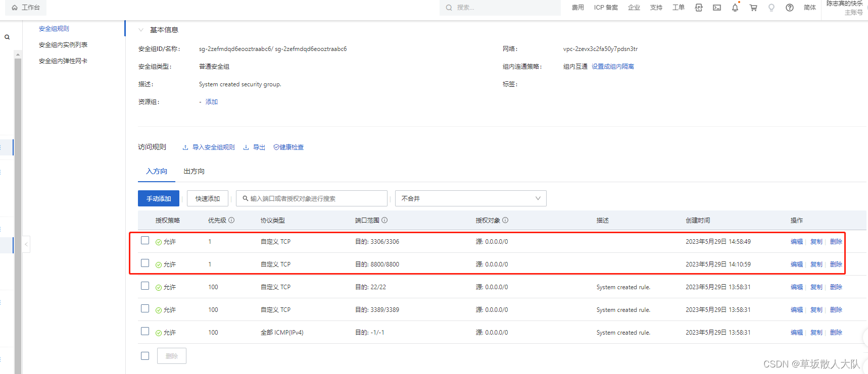
Task: Launch Cloud Shell terminal icon
Action: pyautogui.click(x=717, y=8)
